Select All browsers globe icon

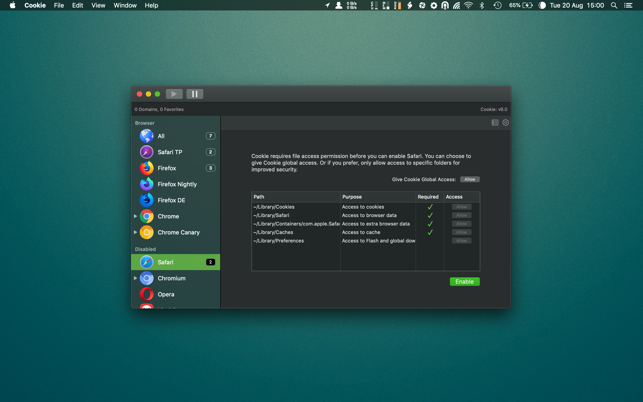(147, 136)
